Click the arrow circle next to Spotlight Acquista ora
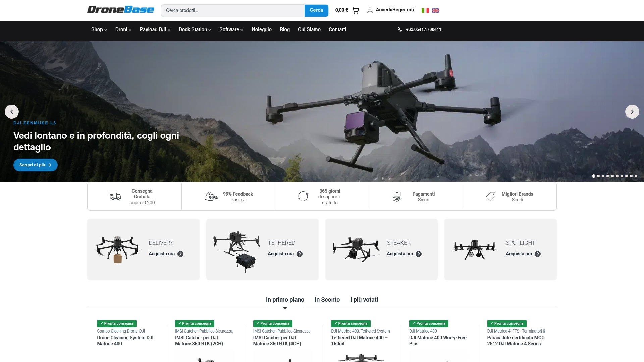The width and height of the screenshot is (644, 362). (538, 254)
